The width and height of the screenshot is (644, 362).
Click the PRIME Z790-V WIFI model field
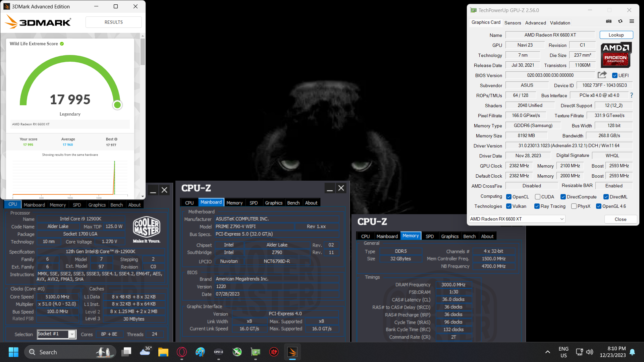click(254, 226)
